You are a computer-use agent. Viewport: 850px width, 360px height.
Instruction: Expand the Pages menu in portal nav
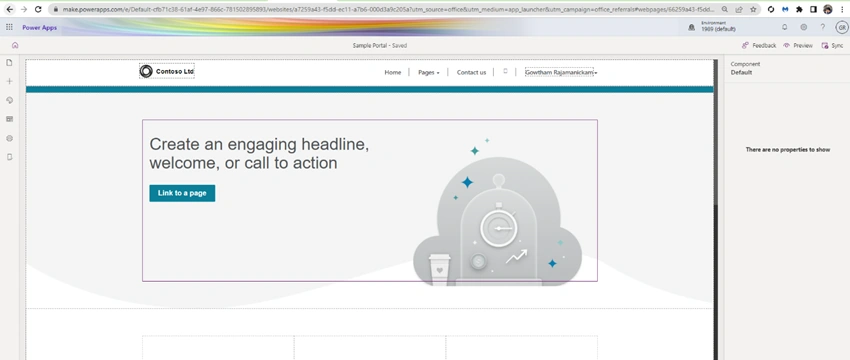tap(428, 72)
